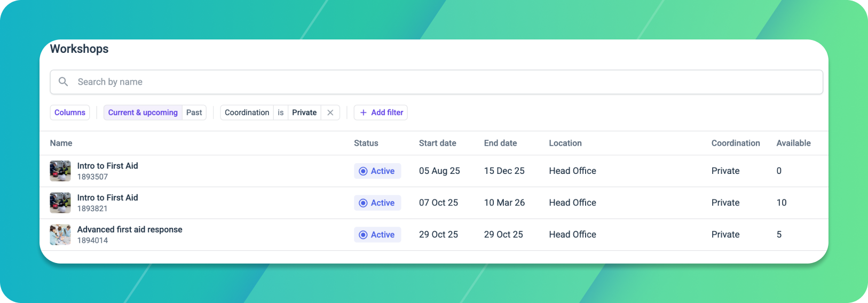Click start date 05 Aug 25

439,171
